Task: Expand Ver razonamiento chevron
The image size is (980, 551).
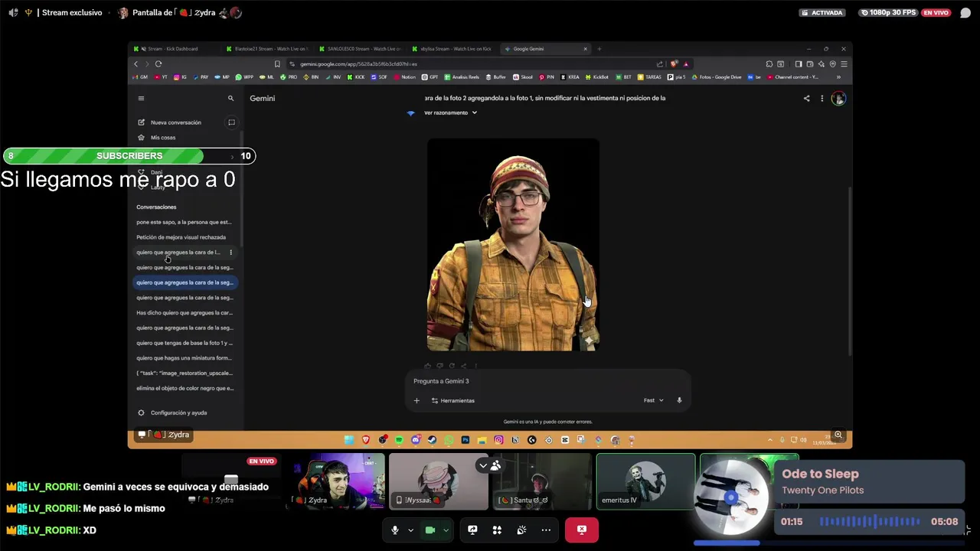Action: [x=475, y=112]
